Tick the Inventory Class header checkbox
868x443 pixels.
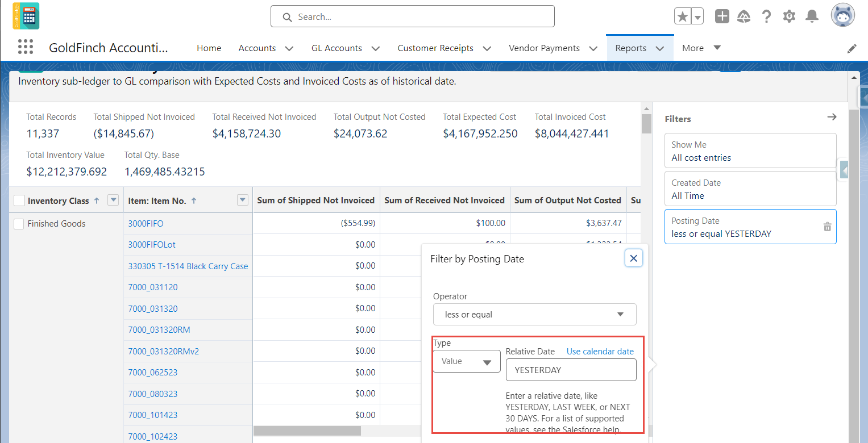(x=19, y=200)
